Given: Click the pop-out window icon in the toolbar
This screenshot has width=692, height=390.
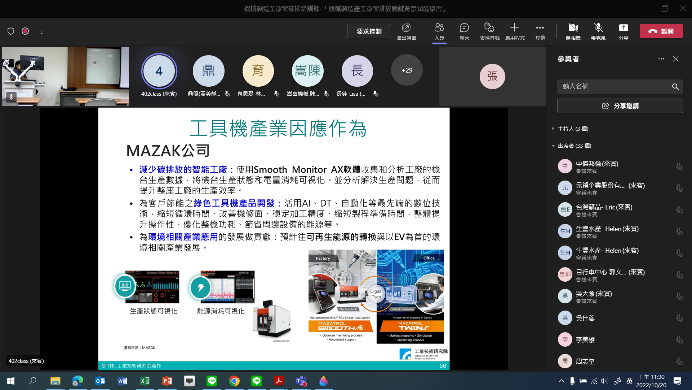Looking at the screenshot, I should point(406,31).
